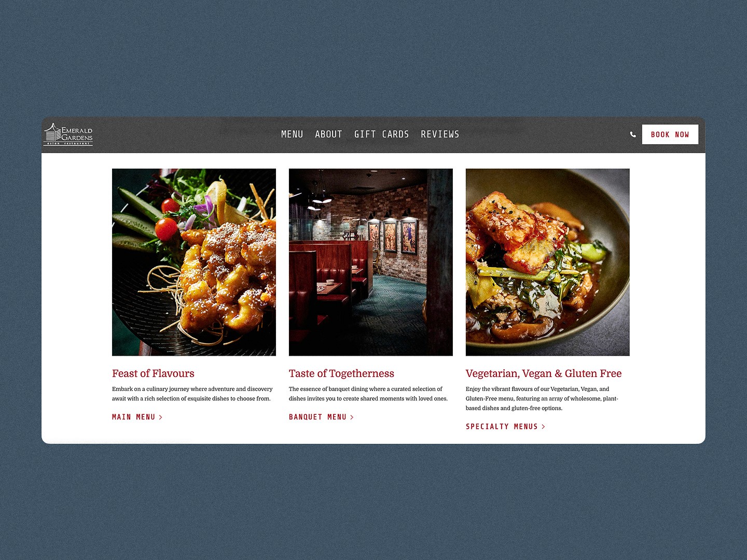Image resolution: width=747 pixels, height=560 pixels.
Task: Click the chevron beside Banquet Menu
Action: click(x=352, y=417)
